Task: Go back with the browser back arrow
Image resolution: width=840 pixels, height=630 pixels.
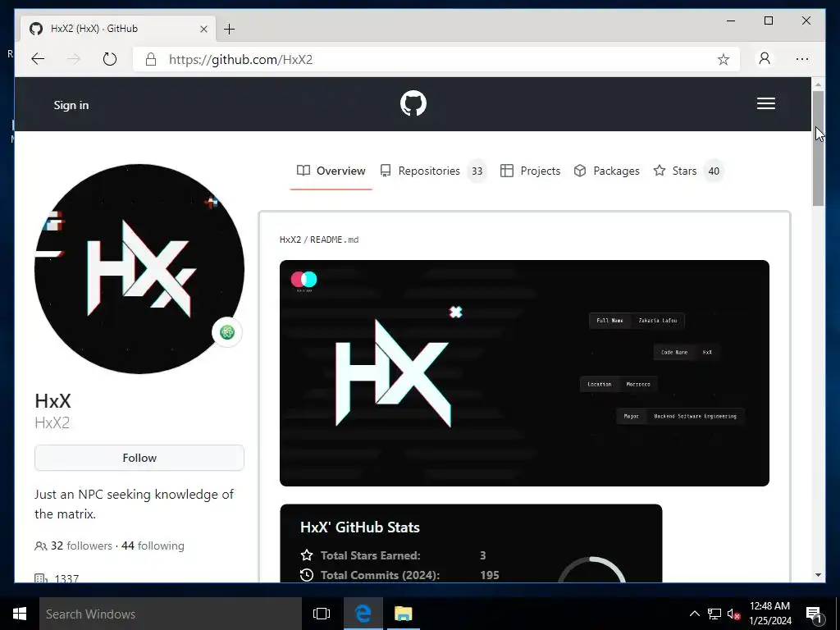Action: (38, 59)
